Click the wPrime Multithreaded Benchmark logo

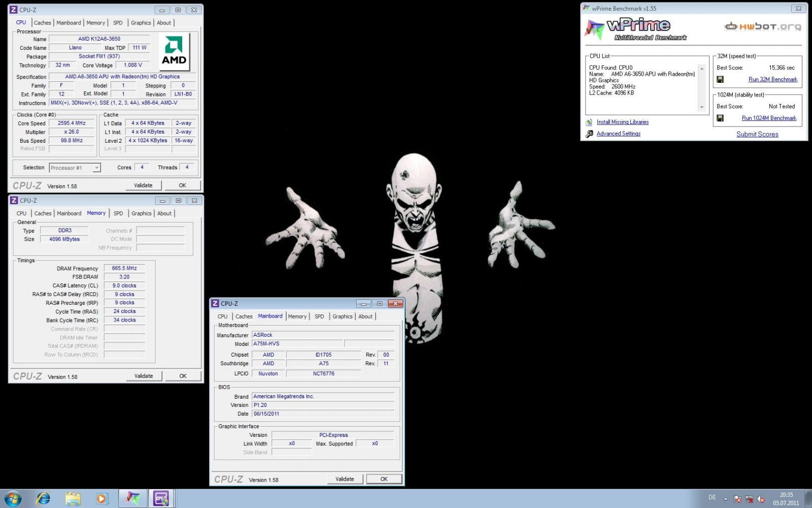coord(635,29)
